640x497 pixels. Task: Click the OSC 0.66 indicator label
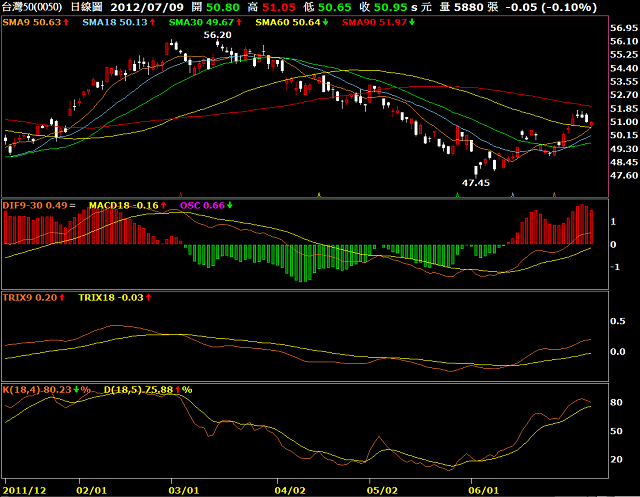click(202, 205)
